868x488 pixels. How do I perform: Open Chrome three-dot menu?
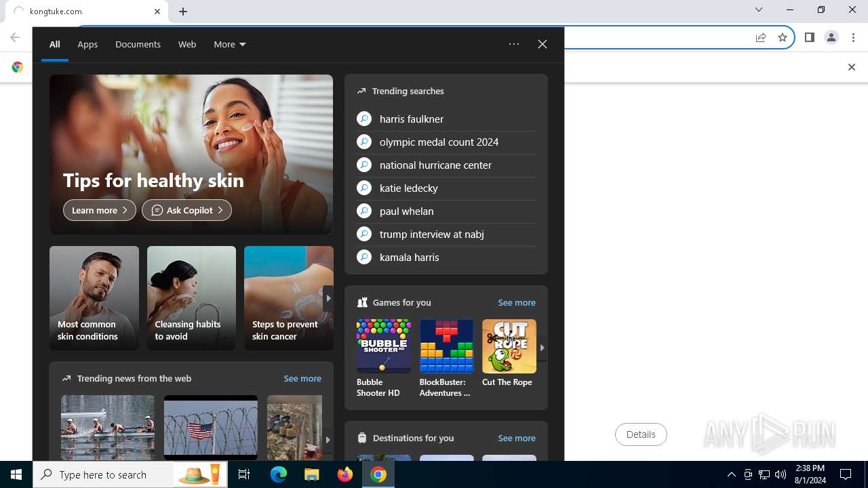854,37
